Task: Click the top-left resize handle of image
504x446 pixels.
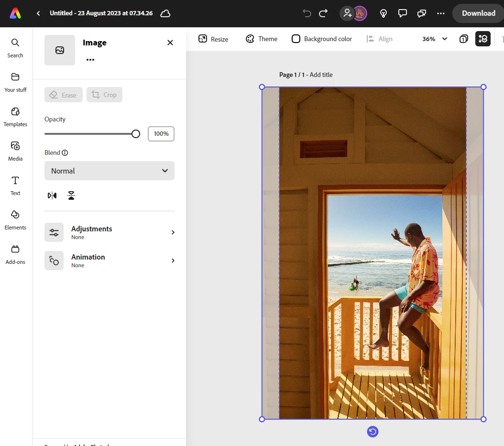Action: tap(262, 87)
